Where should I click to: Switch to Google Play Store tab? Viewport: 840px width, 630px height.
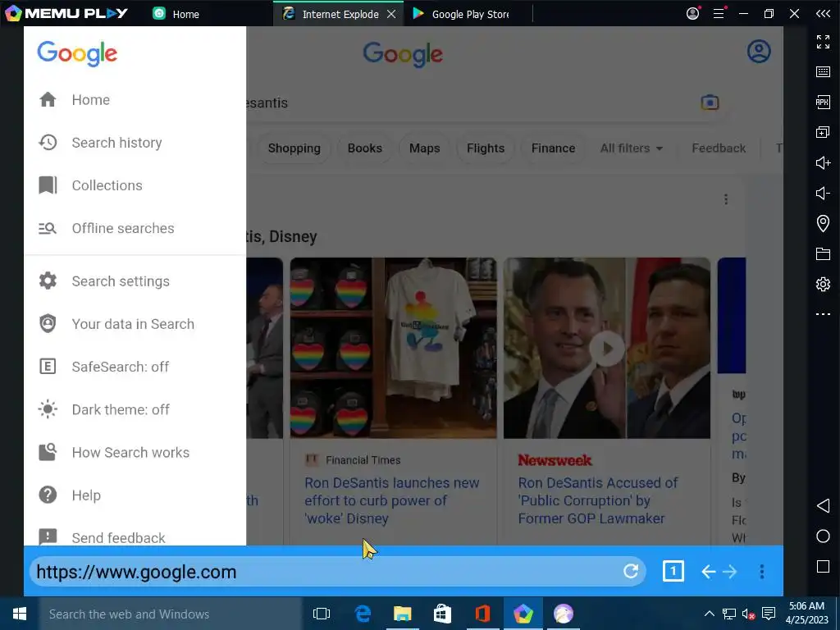461,14
